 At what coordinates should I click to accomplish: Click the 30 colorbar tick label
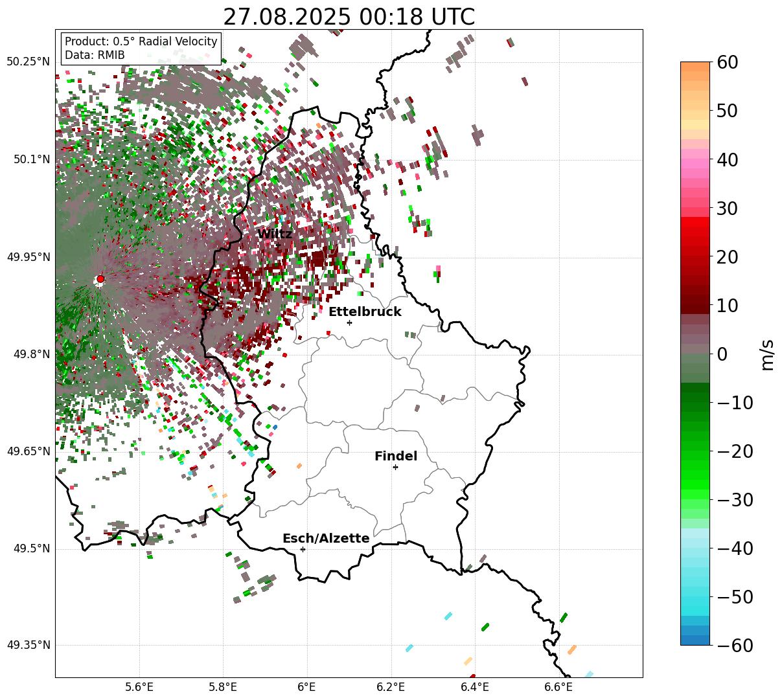pos(726,209)
